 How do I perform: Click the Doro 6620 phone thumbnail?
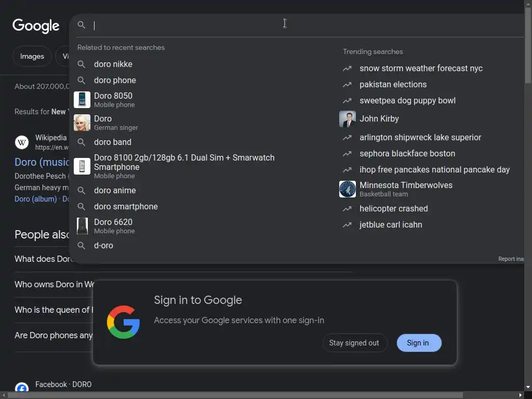tap(82, 226)
